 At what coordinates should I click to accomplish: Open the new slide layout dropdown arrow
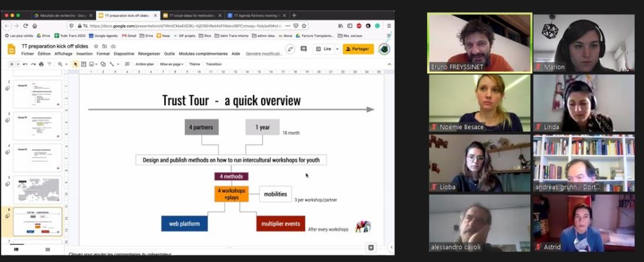17,64
